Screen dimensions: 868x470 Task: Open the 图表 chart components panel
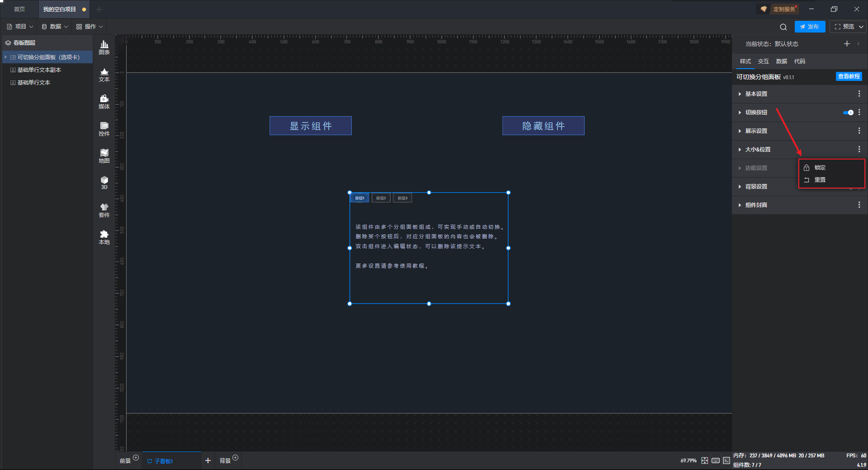tap(104, 47)
